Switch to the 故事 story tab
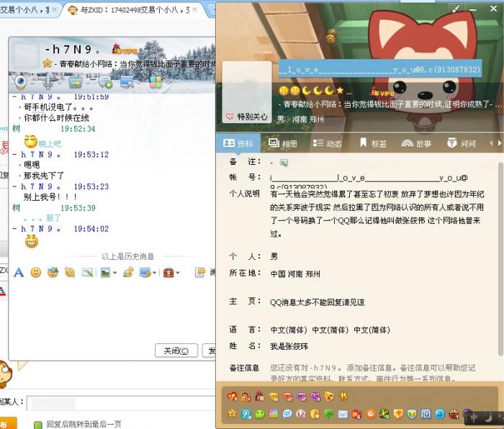Screen dimensions: 504x429 pos(417,143)
